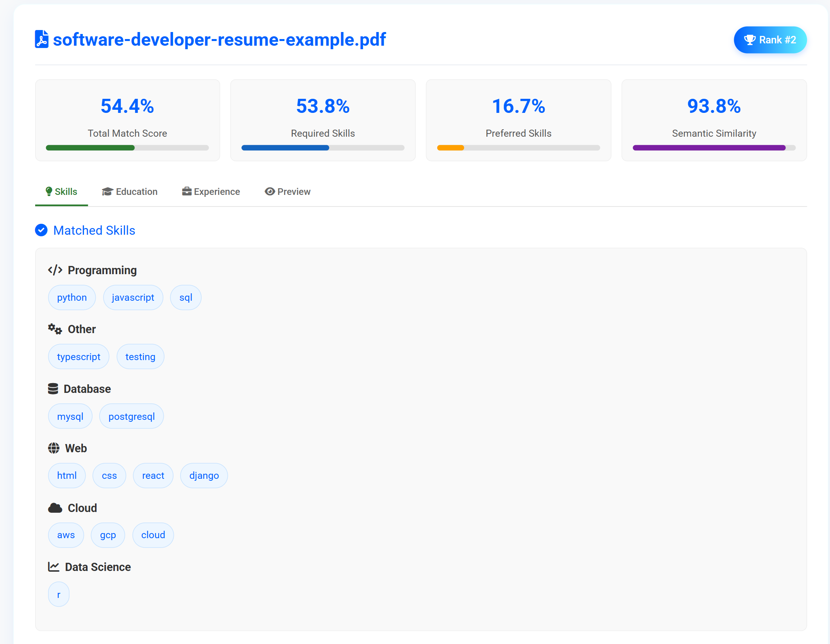Select the postgresql skill tag
Viewport: 830px width, 644px height.
tap(132, 416)
